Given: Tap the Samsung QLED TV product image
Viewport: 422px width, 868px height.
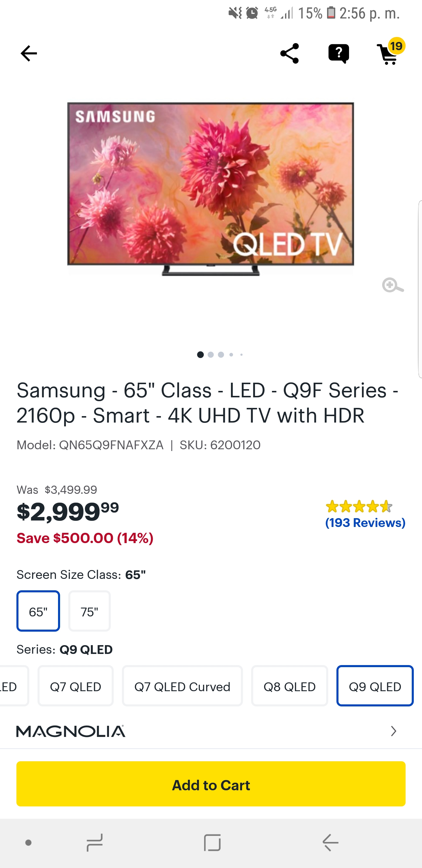Looking at the screenshot, I should click(x=210, y=189).
